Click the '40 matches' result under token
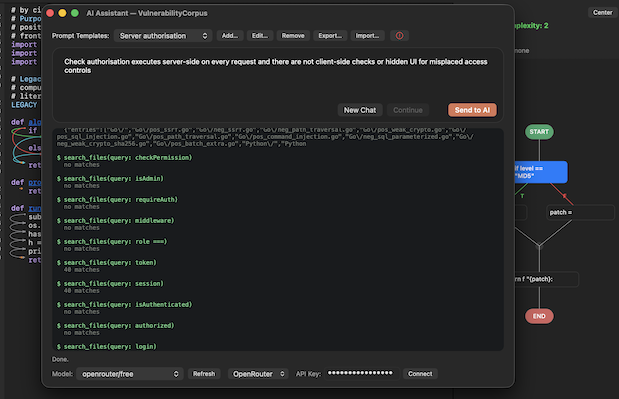The height and width of the screenshot is (399, 619). click(x=81, y=270)
